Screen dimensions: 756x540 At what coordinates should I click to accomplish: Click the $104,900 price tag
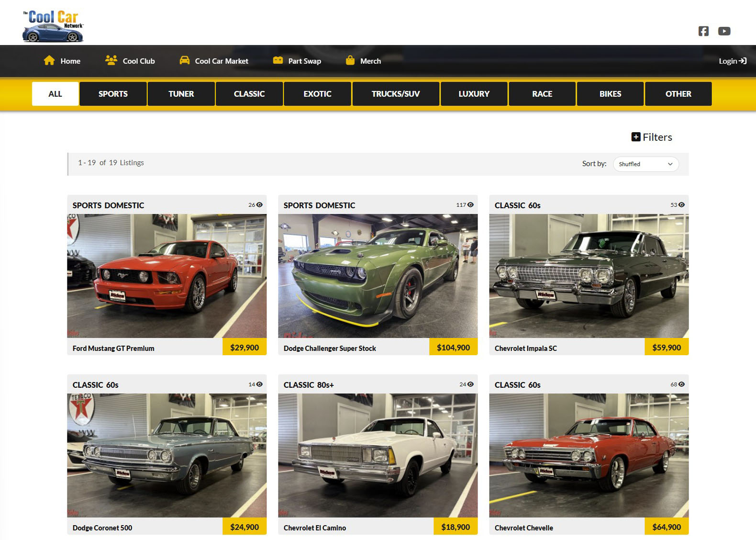click(x=454, y=347)
